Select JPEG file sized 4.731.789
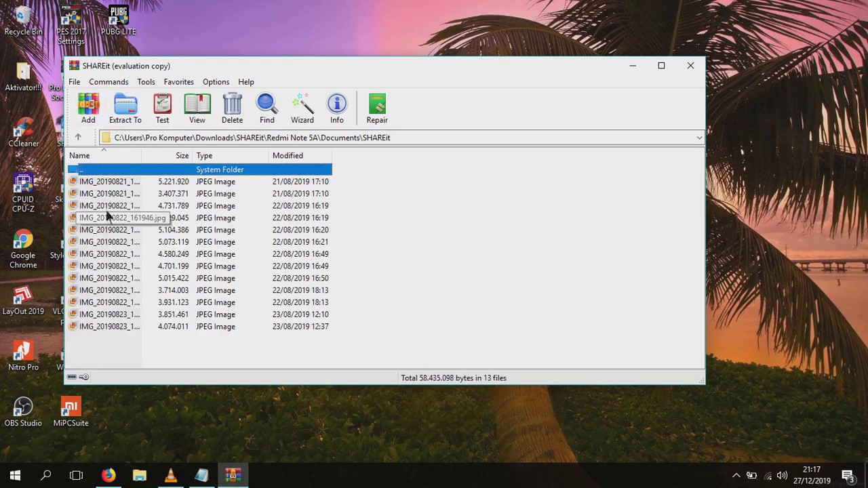The height and width of the screenshot is (488, 868). click(199, 206)
